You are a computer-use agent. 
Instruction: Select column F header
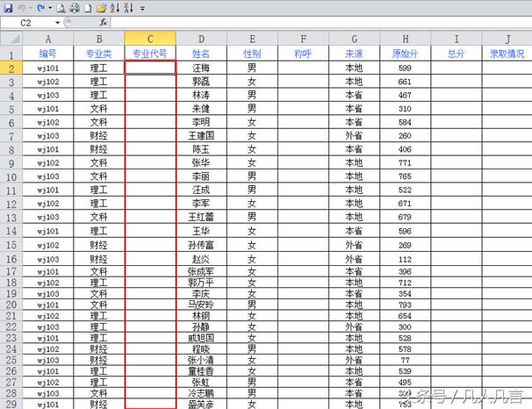tap(304, 39)
